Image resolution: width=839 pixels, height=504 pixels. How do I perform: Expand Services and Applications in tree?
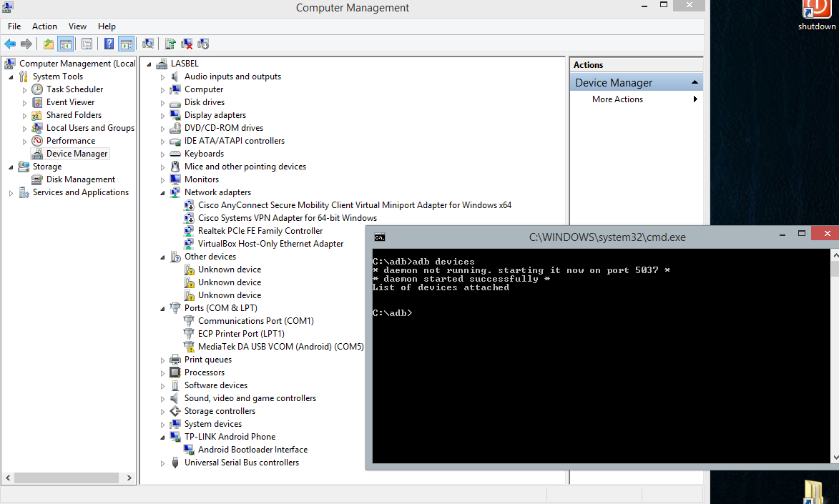11,193
